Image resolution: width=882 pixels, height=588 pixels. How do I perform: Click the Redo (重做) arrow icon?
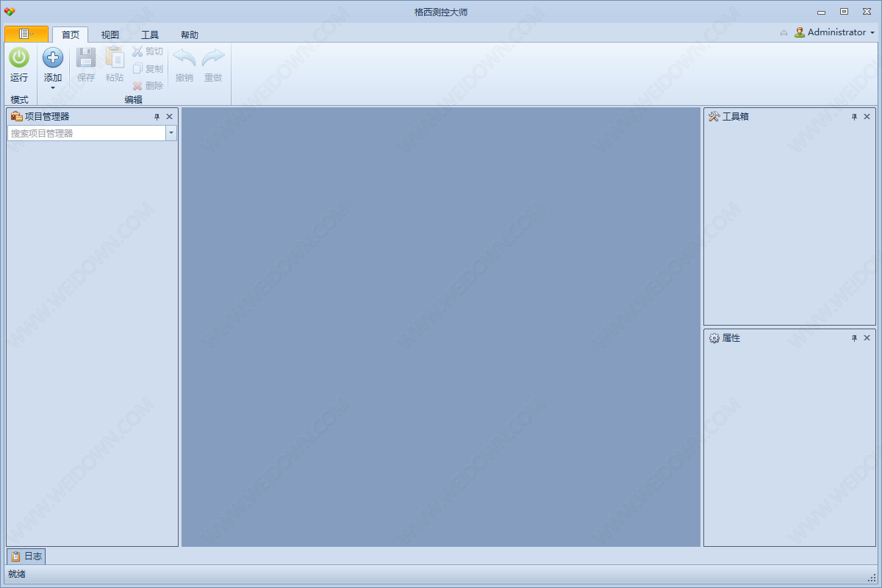coord(213,57)
